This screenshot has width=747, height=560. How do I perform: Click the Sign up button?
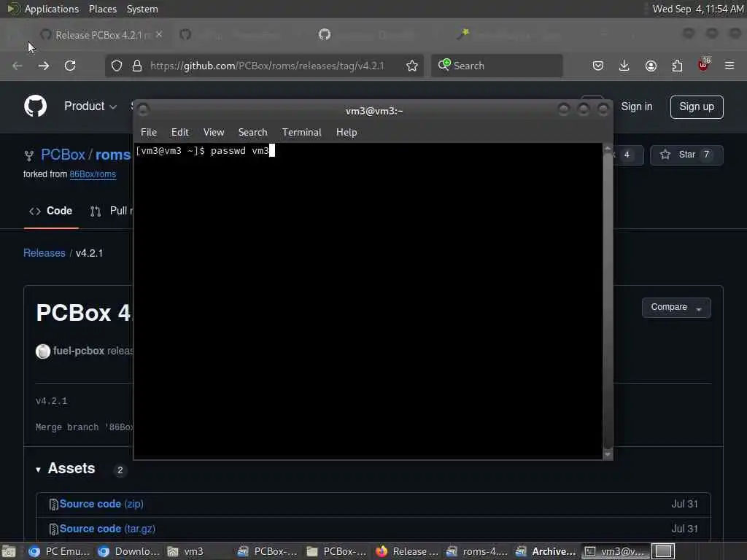pos(697,106)
